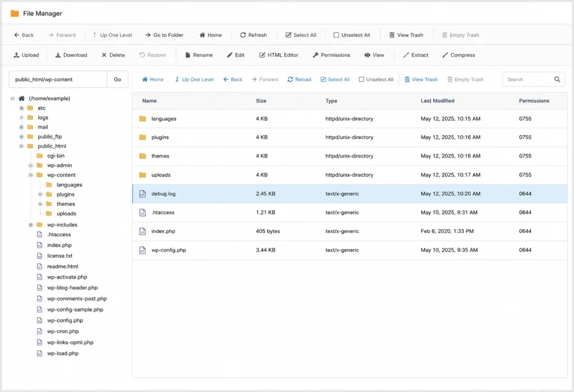Click the Extract button

point(415,55)
